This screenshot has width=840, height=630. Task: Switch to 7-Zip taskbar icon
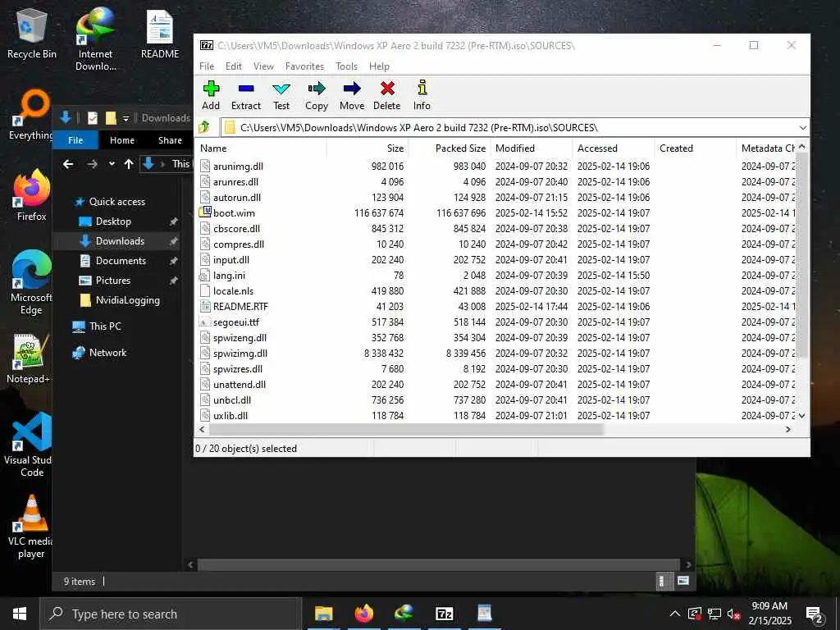444,614
